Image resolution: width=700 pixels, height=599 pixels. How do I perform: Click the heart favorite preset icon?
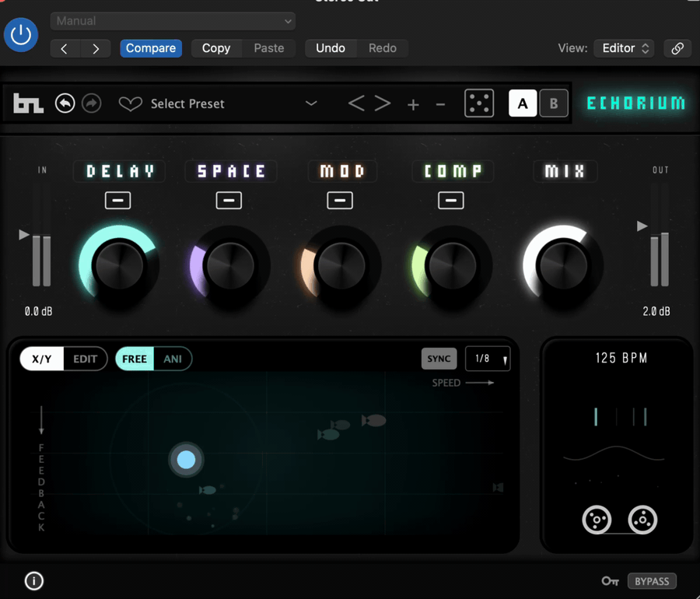[x=131, y=104]
